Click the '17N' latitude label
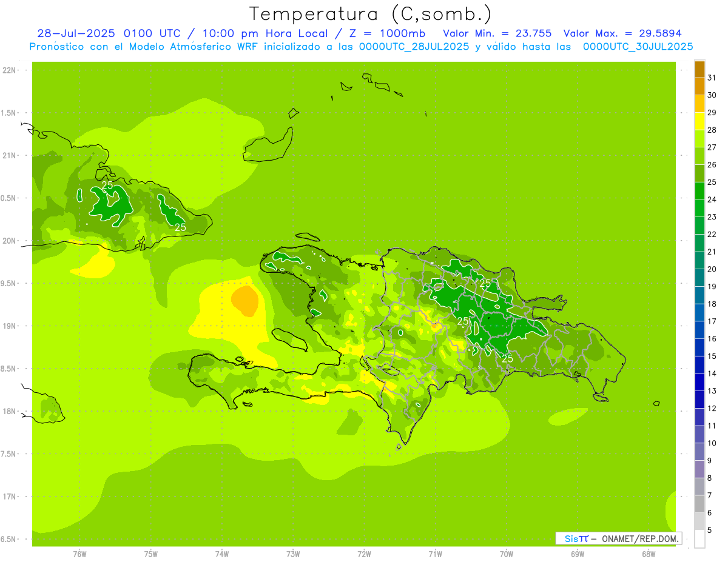 [9, 497]
